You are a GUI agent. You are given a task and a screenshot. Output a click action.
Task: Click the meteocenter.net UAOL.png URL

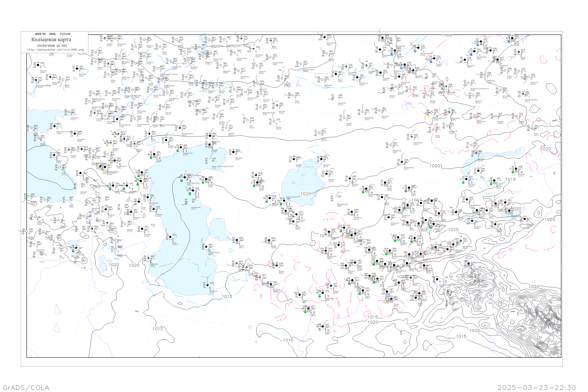point(55,50)
